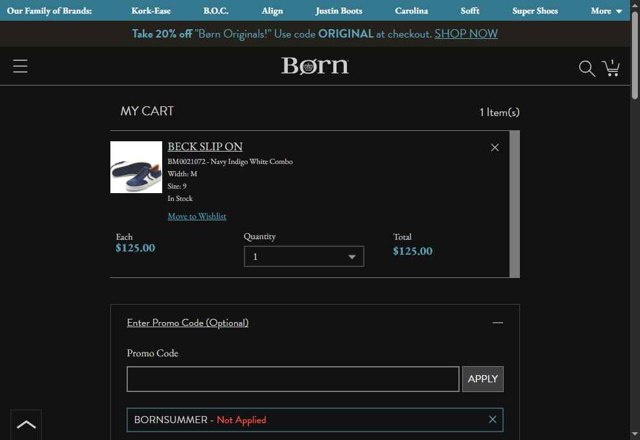Viewport: 640px width, 440px height.
Task: Click the $125.00 price under Total
Action: tap(413, 251)
